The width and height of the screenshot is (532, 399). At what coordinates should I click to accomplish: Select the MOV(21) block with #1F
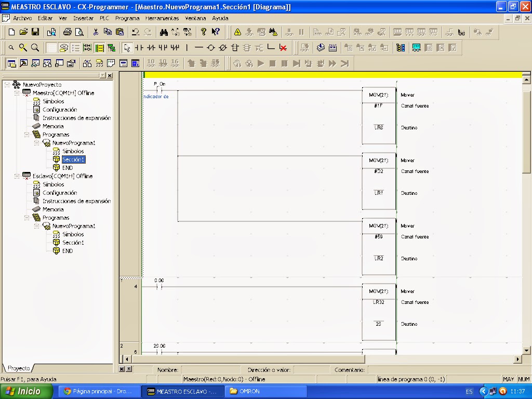point(379,116)
